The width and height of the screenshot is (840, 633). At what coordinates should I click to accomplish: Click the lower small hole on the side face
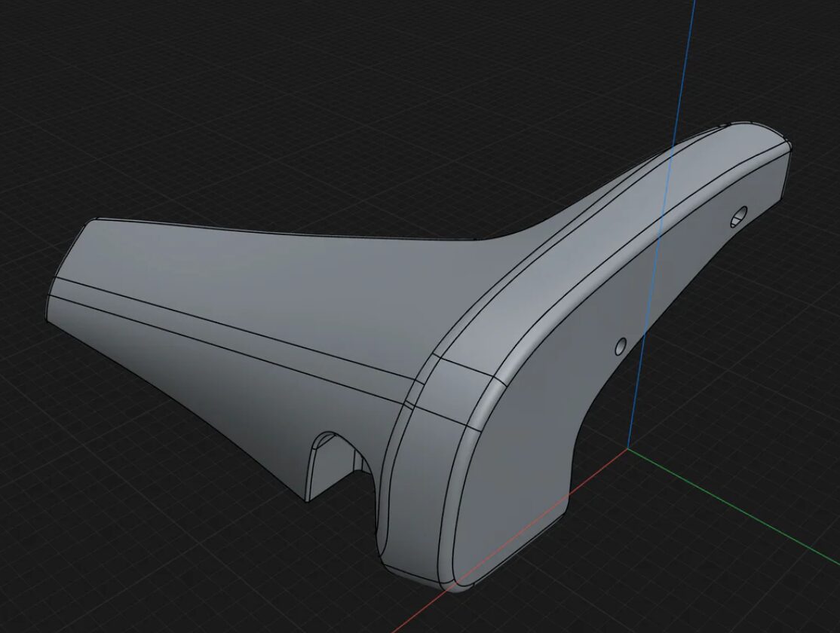(x=621, y=346)
